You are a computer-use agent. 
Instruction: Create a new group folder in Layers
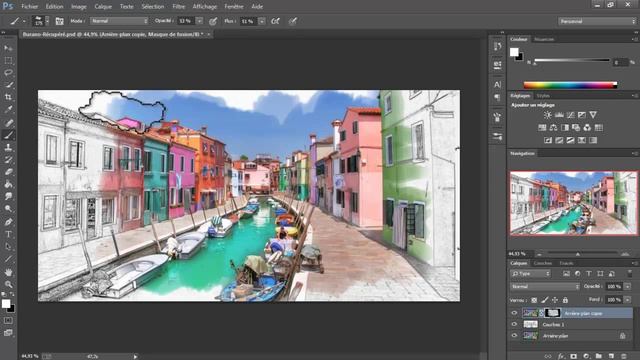coord(599,356)
